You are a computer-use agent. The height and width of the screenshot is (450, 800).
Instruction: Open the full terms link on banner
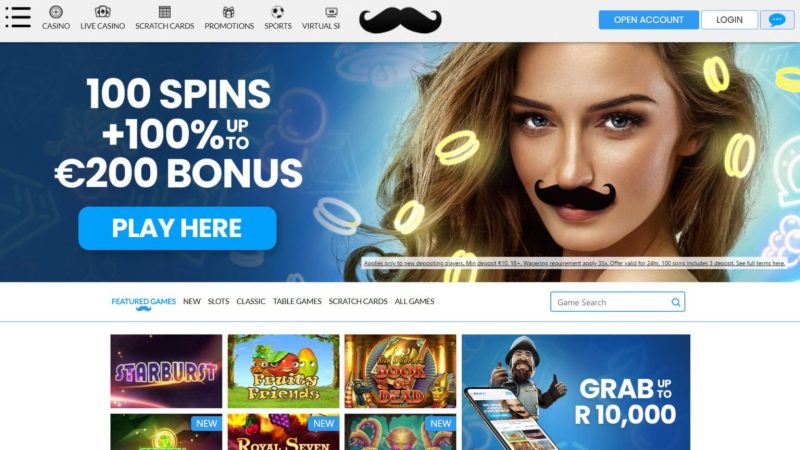[x=760, y=263]
